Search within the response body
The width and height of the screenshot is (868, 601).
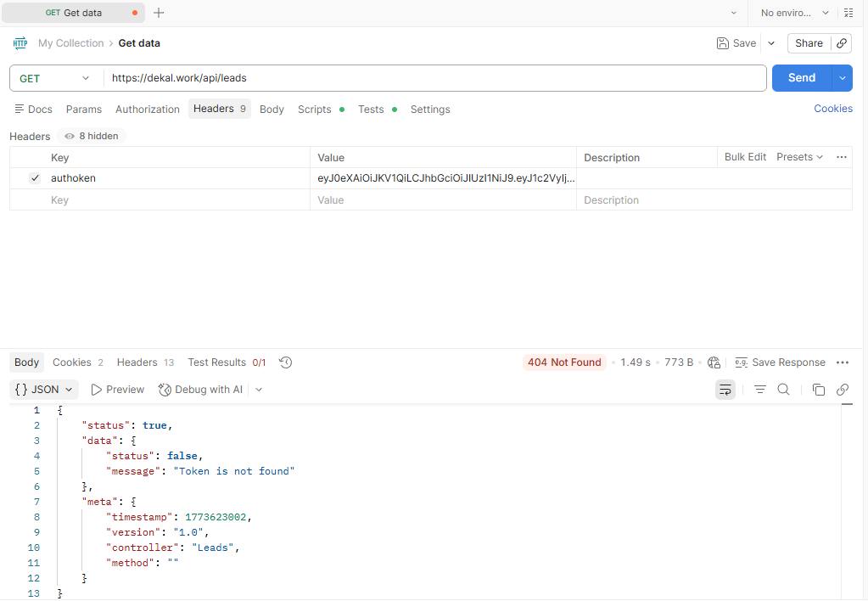tap(784, 390)
